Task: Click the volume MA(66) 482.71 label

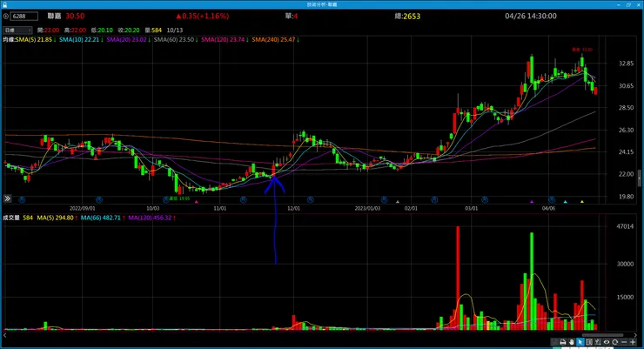Action: 103,218
